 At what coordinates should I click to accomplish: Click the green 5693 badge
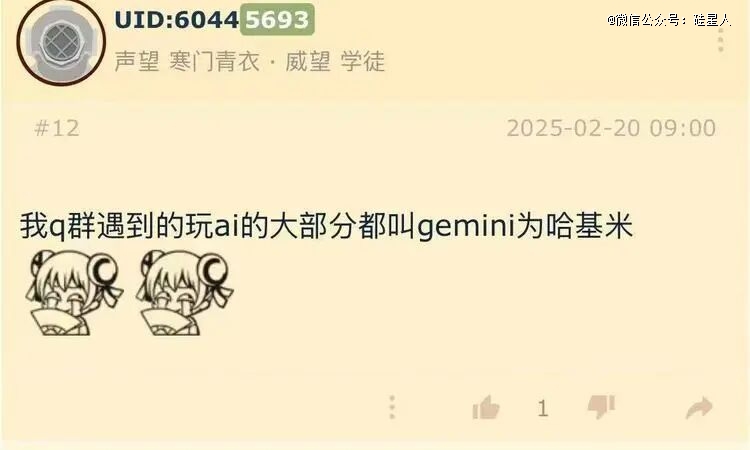tap(277, 20)
